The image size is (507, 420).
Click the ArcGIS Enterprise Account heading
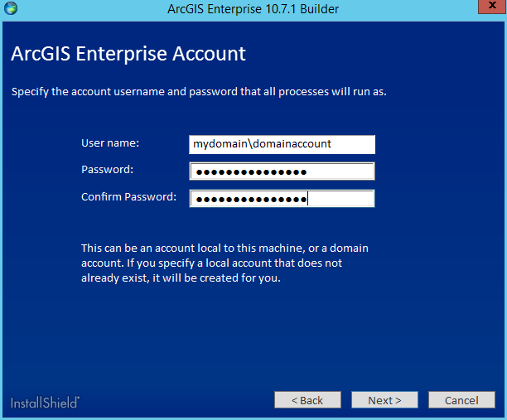(x=128, y=55)
